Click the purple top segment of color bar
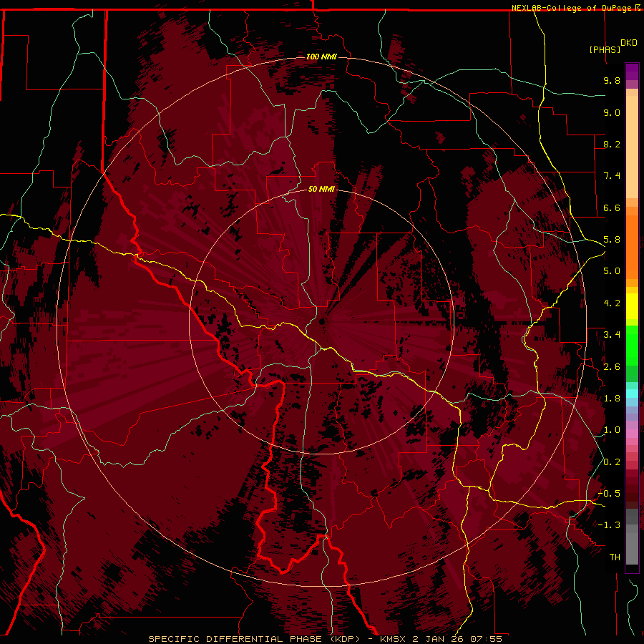Screen dimensions: 644x644 click(632, 72)
